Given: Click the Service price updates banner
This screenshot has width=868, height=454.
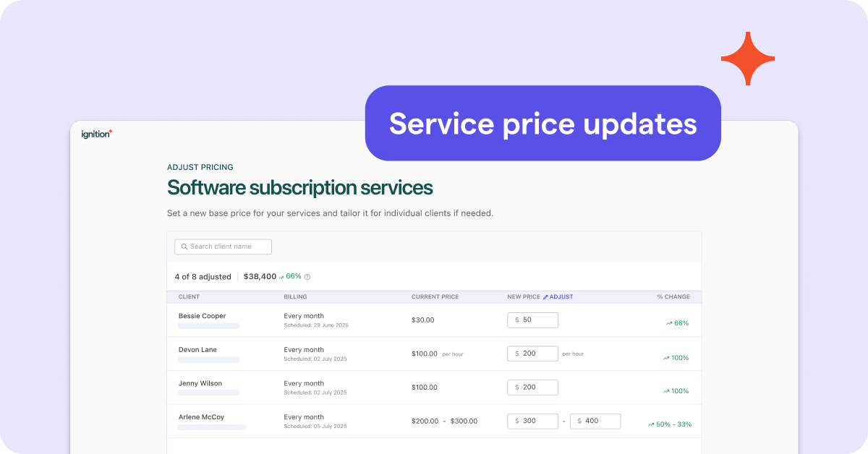Looking at the screenshot, I should point(542,124).
